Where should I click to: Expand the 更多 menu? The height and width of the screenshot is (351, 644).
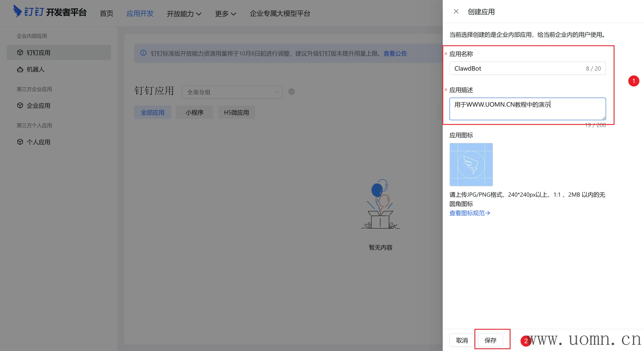[225, 13]
